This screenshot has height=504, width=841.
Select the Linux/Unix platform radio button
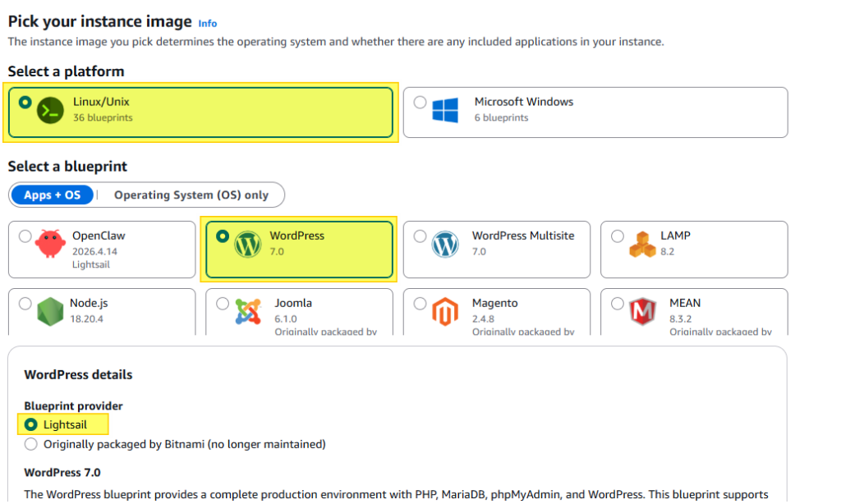[x=25, y=102]
